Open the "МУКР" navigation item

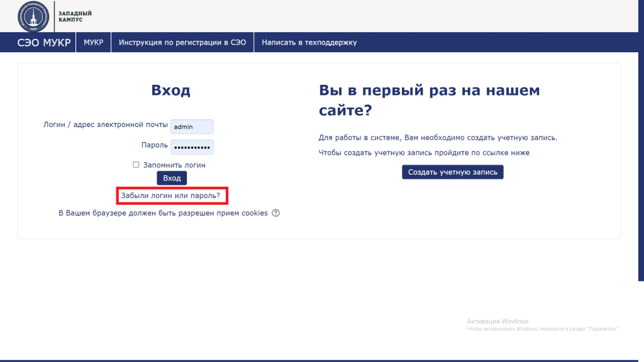pyautogui.click(x=93, y=42)
